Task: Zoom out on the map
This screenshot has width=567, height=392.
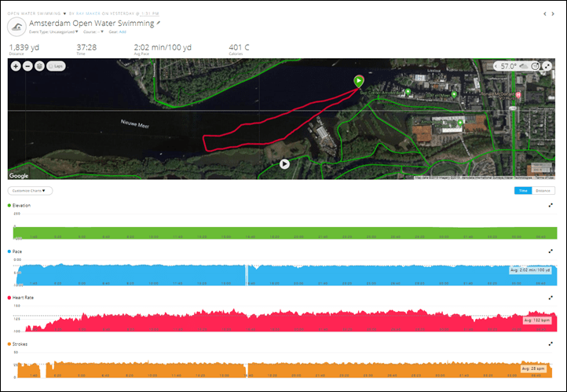Action: pos(27,66)
